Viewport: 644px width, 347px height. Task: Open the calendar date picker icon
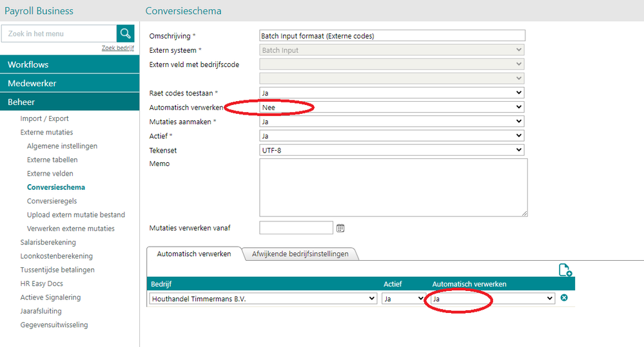[341, 228]
